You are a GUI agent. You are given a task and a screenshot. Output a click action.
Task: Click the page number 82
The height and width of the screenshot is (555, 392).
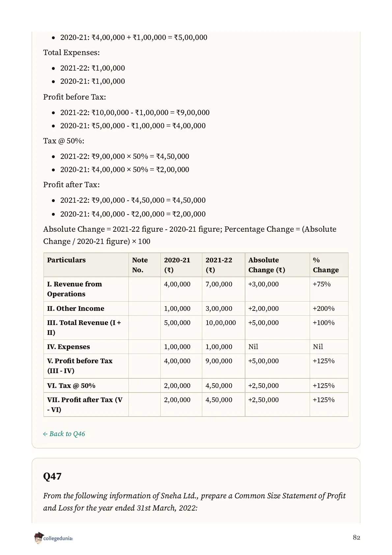[x=356, y=537]
